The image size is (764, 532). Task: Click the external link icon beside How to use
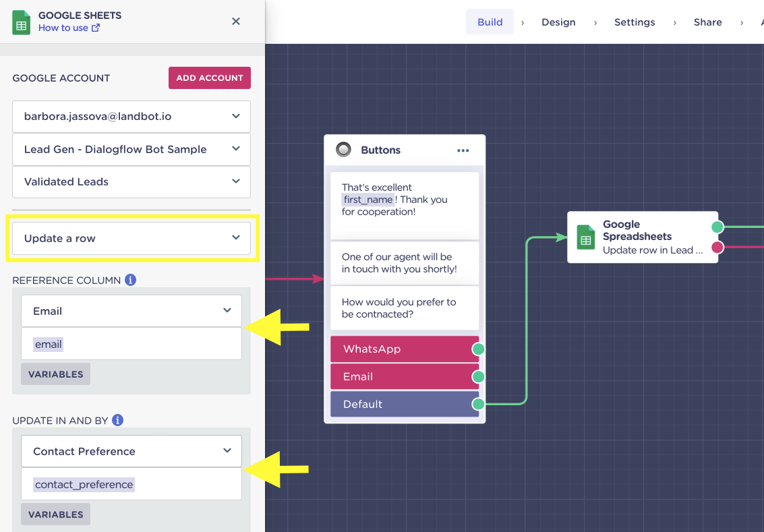point(96,28)
